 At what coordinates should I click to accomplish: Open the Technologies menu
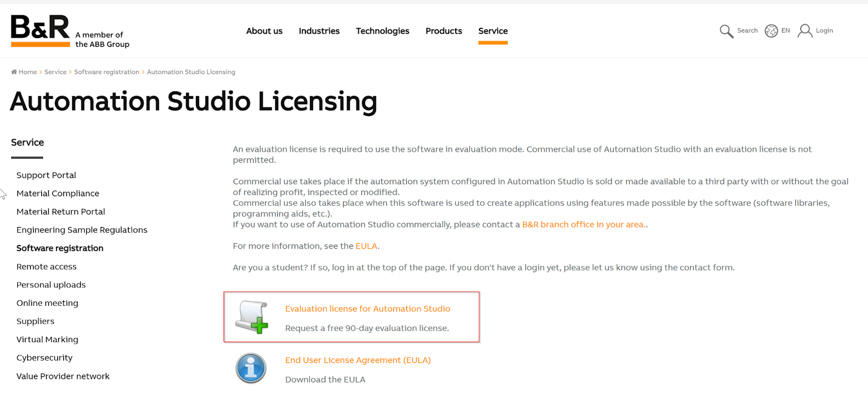[382, 31]
